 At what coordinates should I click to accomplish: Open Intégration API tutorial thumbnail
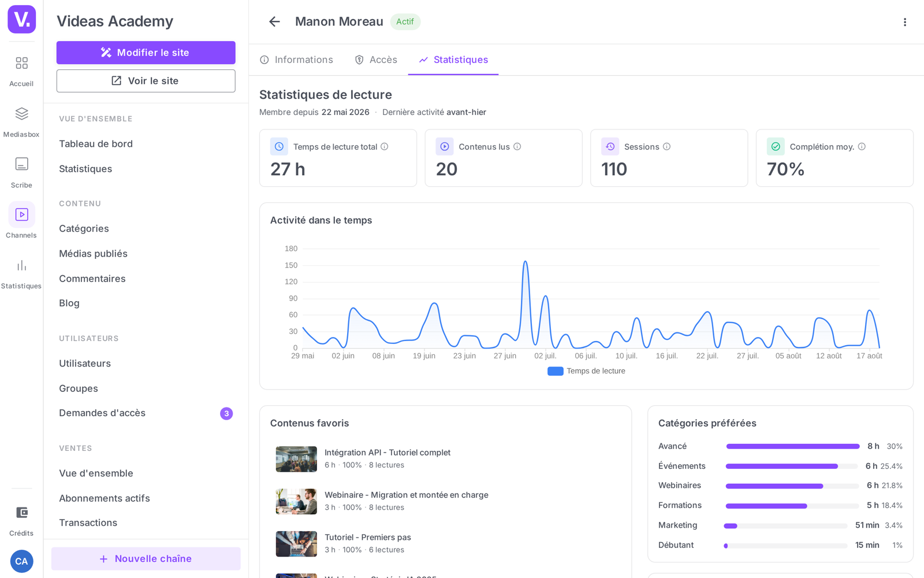[x=296, y=459]
